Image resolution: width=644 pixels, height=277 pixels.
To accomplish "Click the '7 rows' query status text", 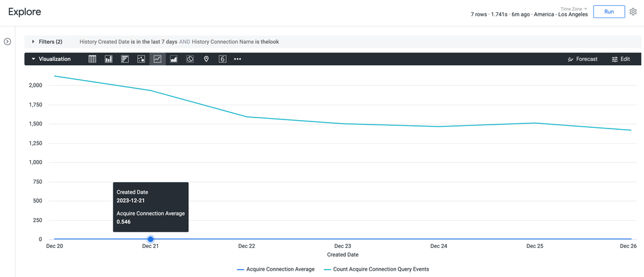I will [x=479, y=14].
